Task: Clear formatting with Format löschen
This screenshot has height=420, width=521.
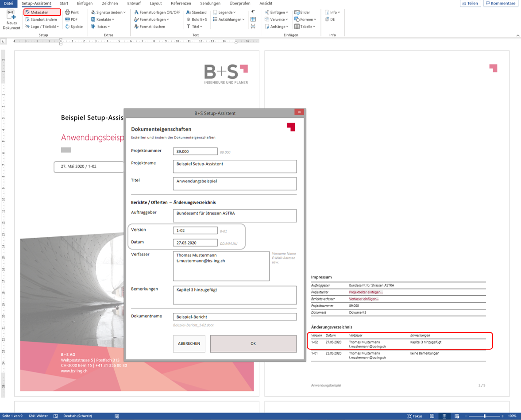Action: click(150, 27)
